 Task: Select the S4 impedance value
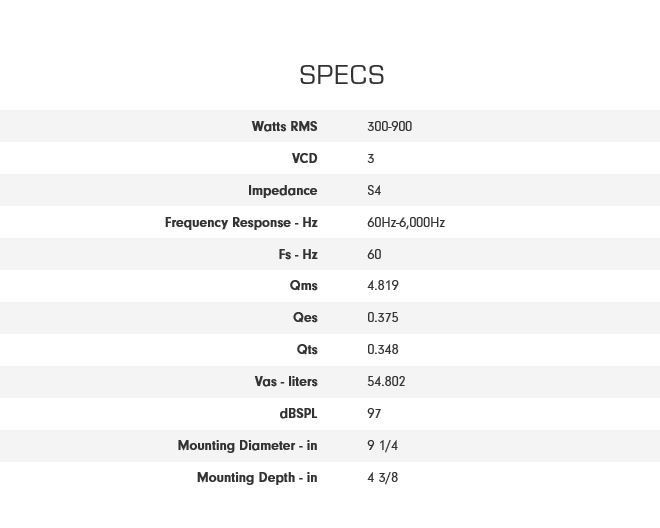[374, 191]
